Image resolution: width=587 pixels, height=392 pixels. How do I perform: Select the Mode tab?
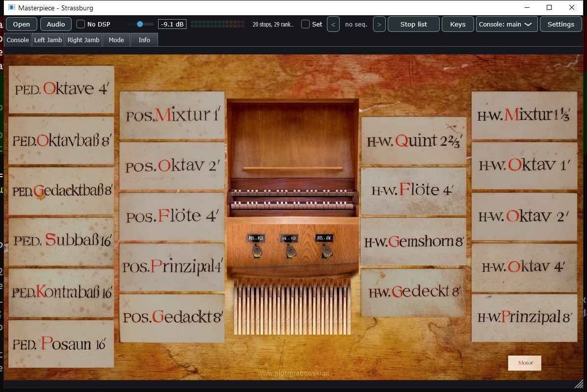[x=116, y=40]
